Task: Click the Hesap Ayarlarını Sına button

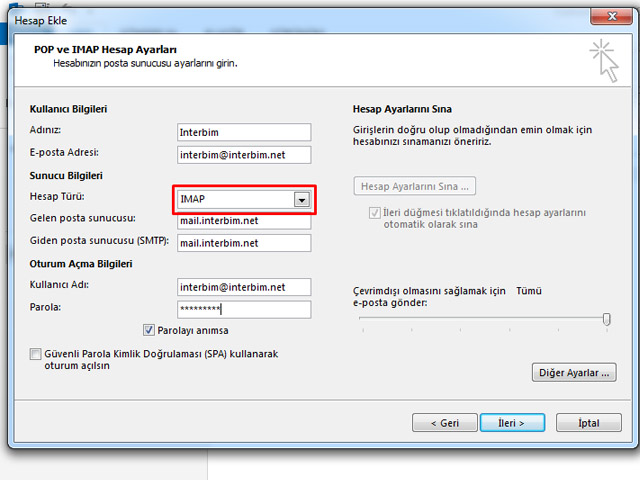Action: (x=415, y=186)
